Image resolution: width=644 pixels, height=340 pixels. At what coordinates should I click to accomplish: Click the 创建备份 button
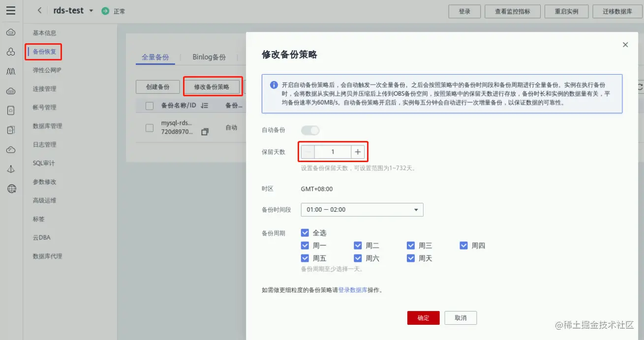(157, 87)
